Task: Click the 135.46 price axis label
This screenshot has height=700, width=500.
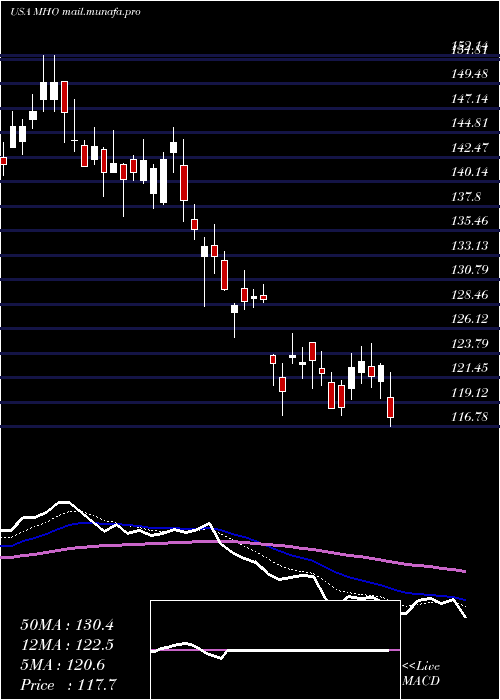Action: tap(469, 221)
